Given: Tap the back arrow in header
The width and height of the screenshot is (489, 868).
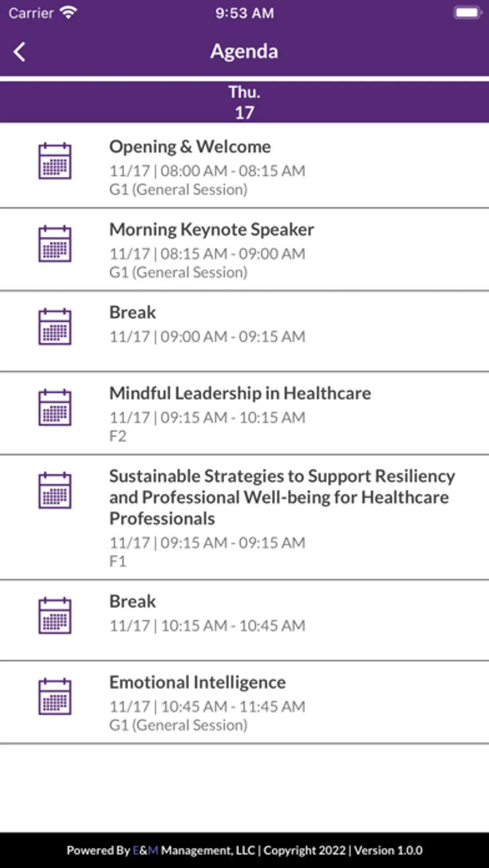Looking at the screenshot, I should [x=20, y=52].
